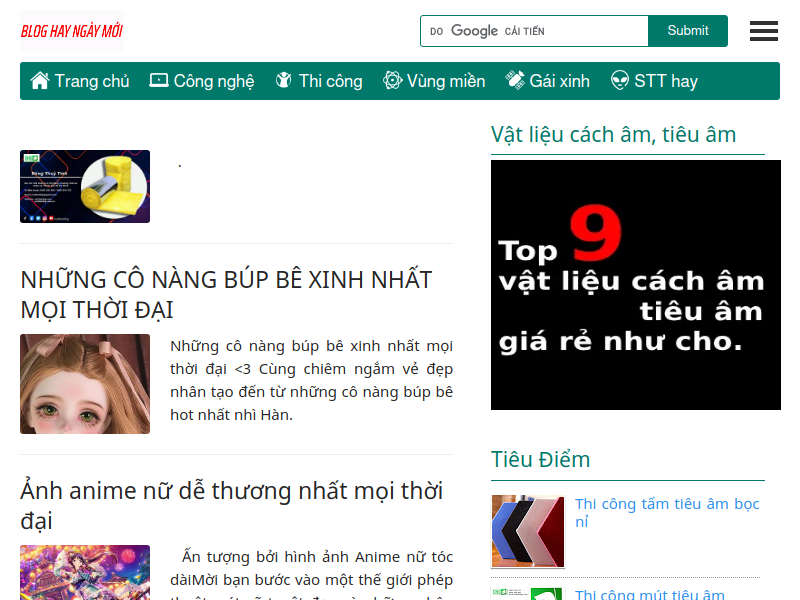Click the icon beside Gái xinh
The image size is (800, 600).
[x=515, y=81]
